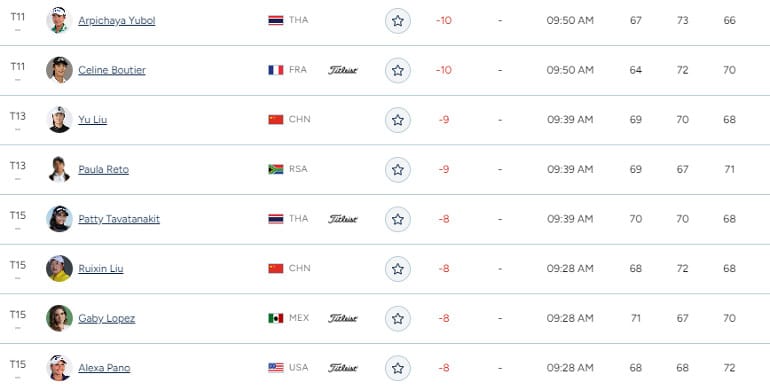Click Celine Boutier's avatar photo
The height and width of the screenshot is (390, 770).
[59, 70]
